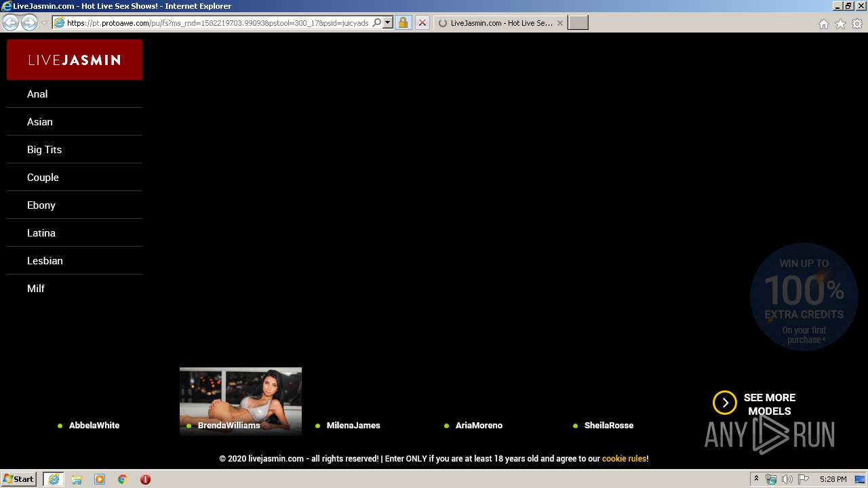Click the Internet Explorer taskbar icon
This screenshot has width=868, height=488.
click(54, 479)
